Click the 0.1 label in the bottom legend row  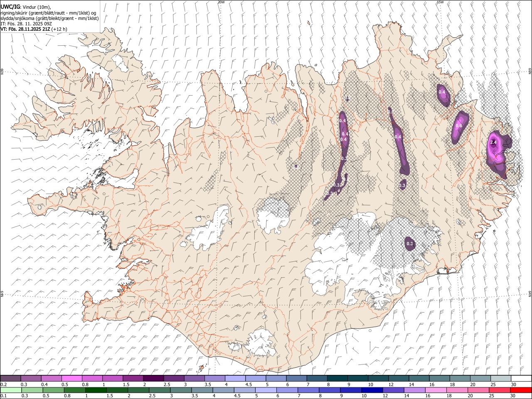[x=3, y=396]
